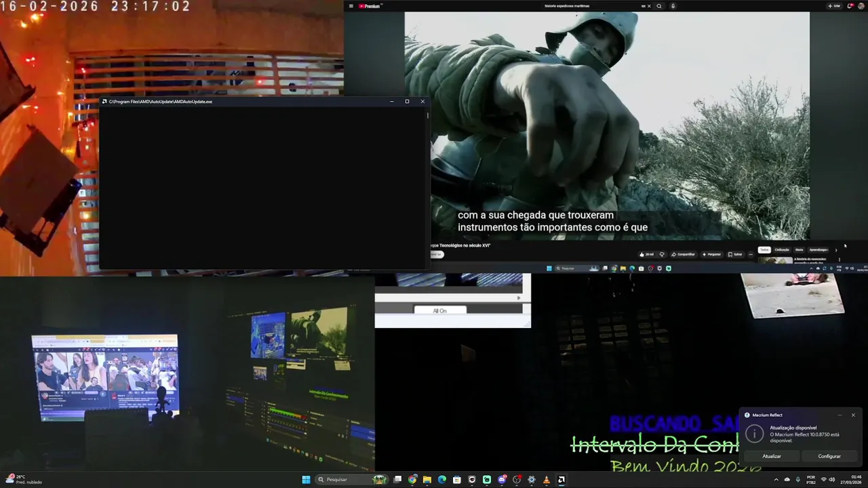Open Task View from the taskbar
This screenshot has height=488, width=868.
click(x=397, y=480)
